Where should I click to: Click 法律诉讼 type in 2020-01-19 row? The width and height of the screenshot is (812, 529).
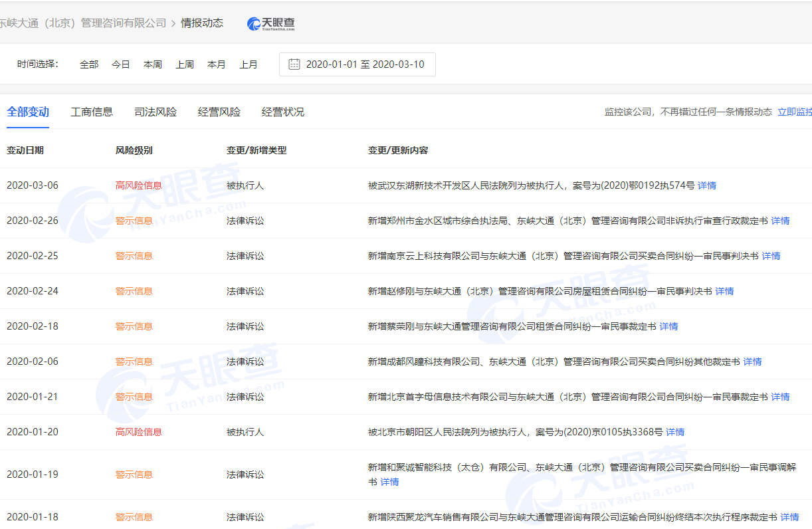coord(245,475)
